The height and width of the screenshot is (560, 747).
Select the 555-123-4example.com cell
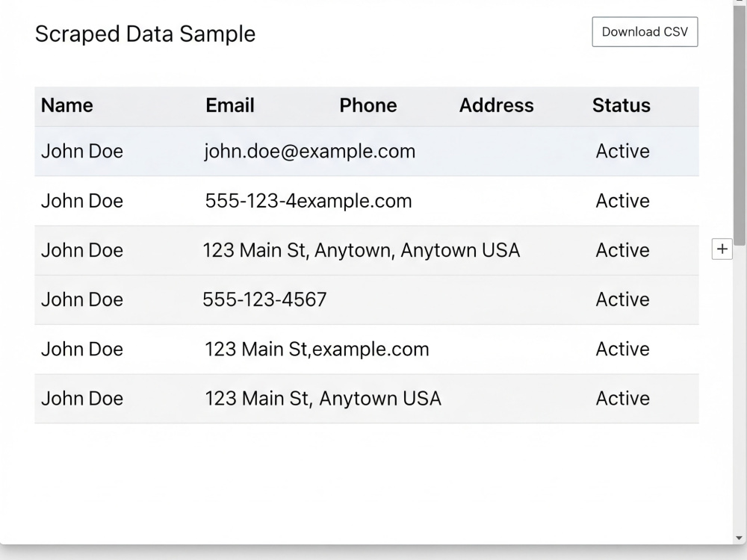coord(309,201)
